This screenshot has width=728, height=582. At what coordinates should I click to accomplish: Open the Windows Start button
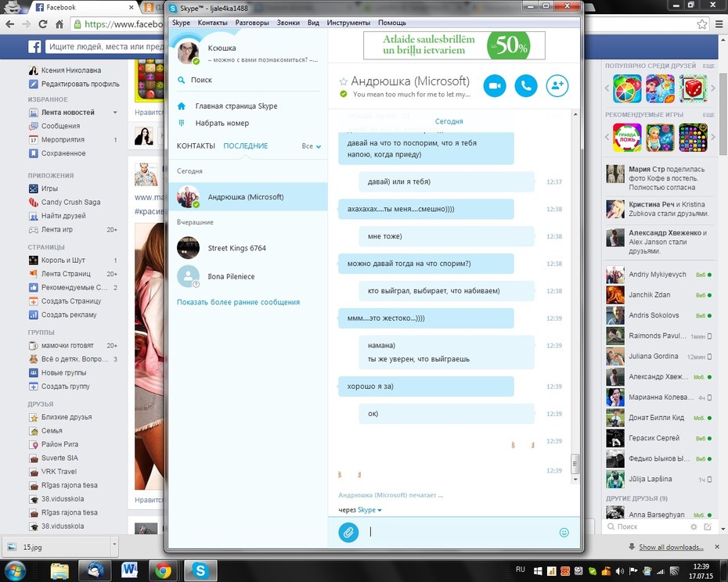click(x=15, y=570)
